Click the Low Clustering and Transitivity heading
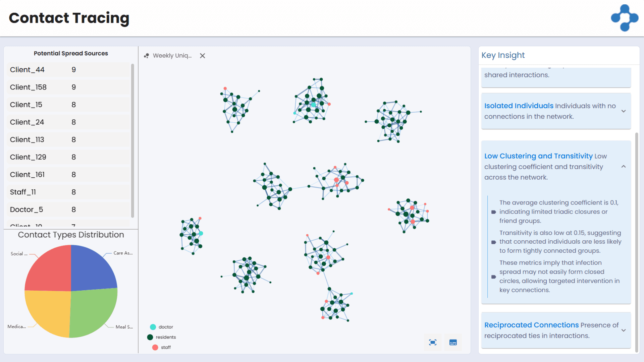The height and width of the screenshot is (362, 644). 538,156
